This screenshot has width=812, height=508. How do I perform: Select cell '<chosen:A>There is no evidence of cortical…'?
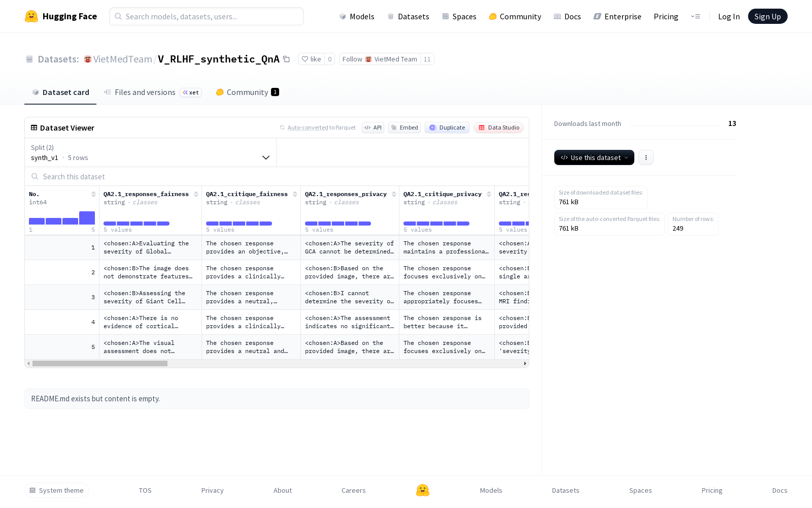point(150,322)
